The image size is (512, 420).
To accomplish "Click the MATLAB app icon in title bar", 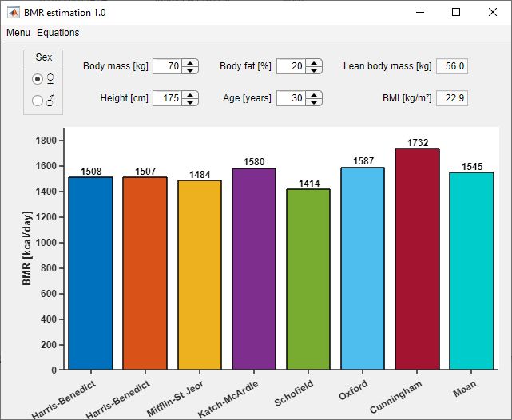I will click(14, 12).
